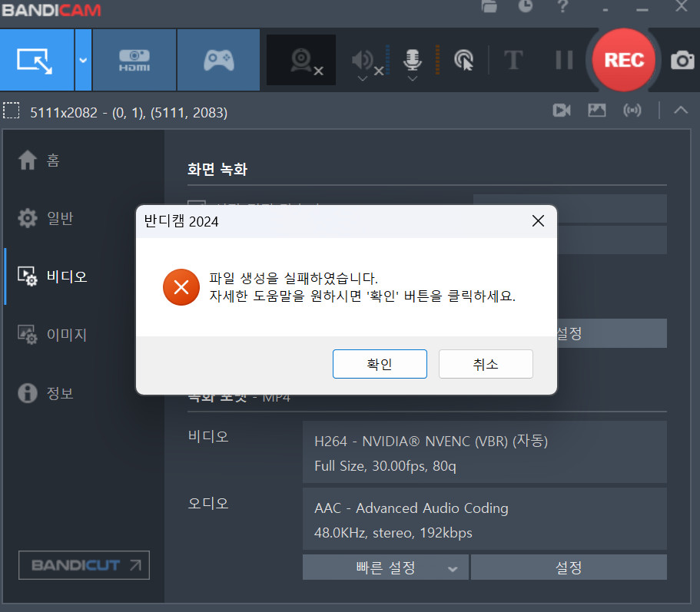This screenshot has height=612, width=700.
Task: Open the 정보 tab
Action: coord(45,393)
